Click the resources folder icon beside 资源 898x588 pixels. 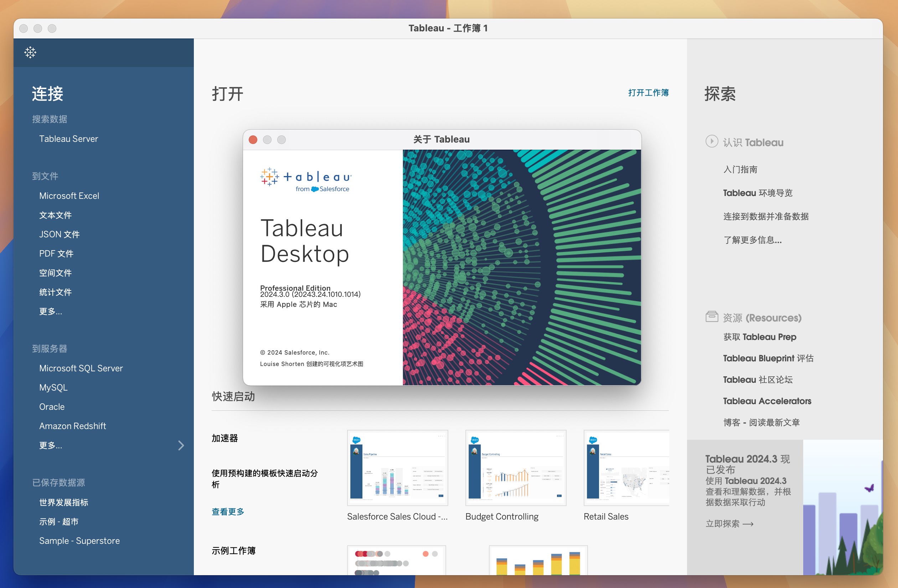712,317
